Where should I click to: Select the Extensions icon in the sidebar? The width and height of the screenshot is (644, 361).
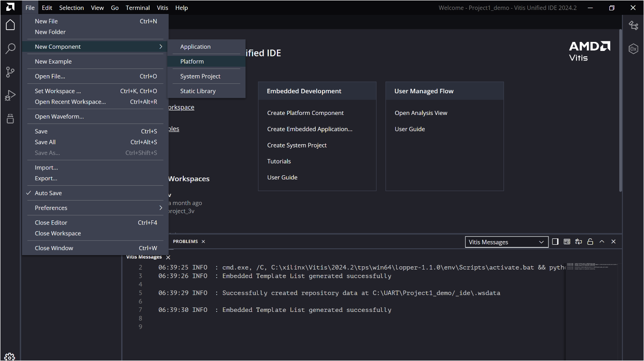click(x=10, y=119)
